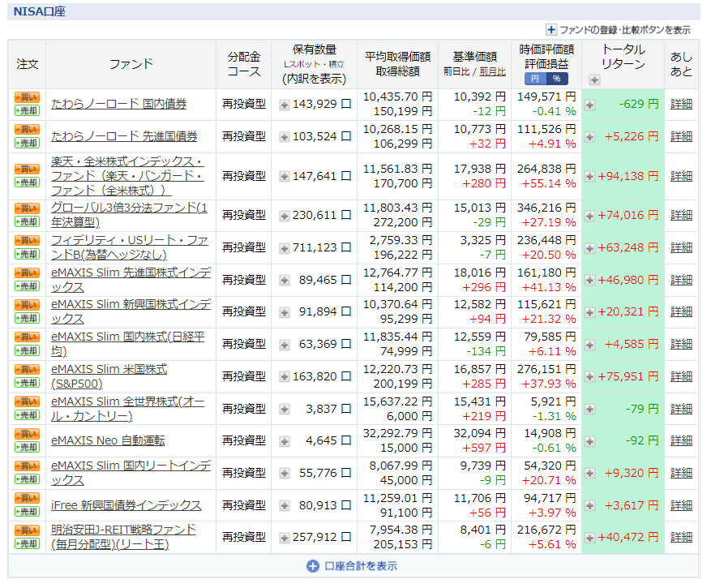Click 買い for eMAXIS Slim 国内株式(日経平均)
Viewport: 711px width, 588px height.
click(x=28, y=337)
